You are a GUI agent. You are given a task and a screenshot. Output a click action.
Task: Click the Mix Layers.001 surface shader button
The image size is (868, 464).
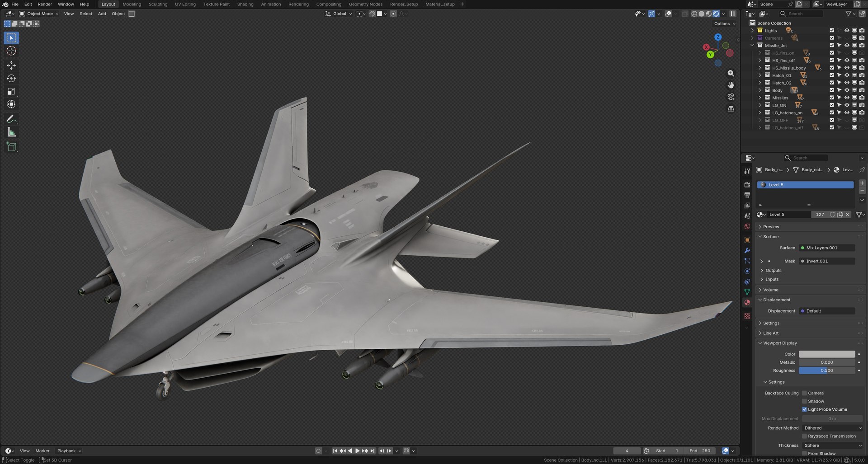pos(827,248)
